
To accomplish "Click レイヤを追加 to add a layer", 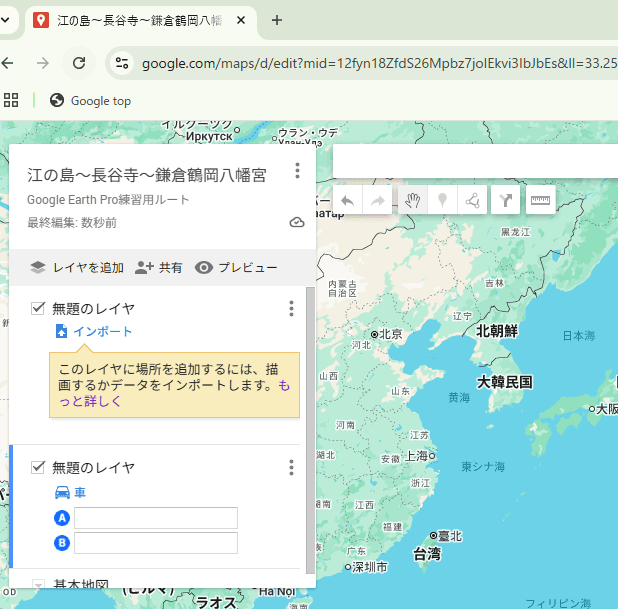I will 77,267.
